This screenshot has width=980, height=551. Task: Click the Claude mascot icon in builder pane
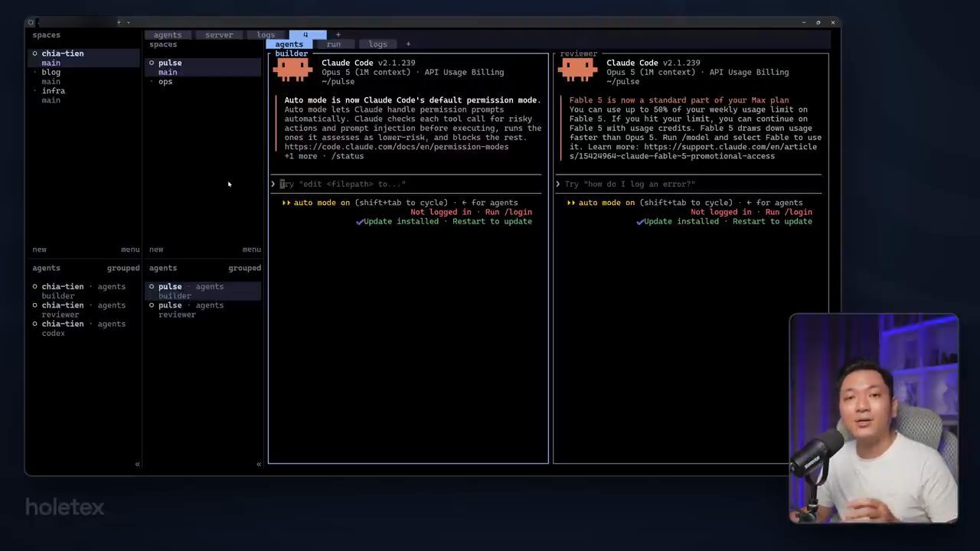click(x=292, y=70)
